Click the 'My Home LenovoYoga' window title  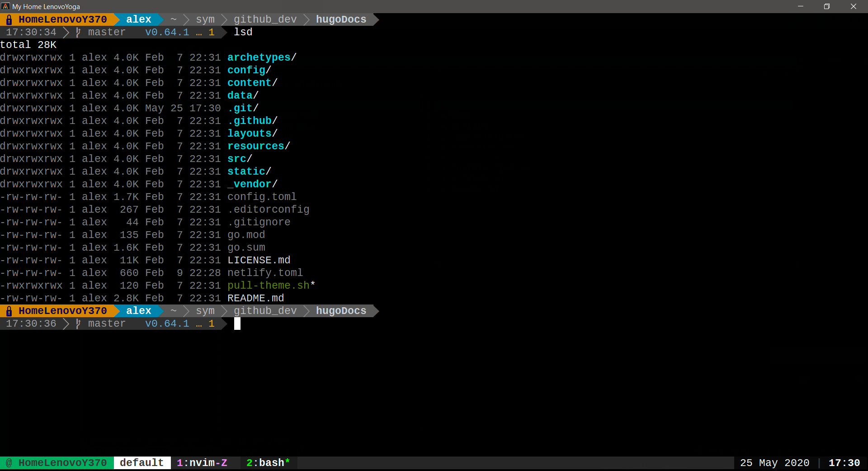click(x=46, y=6)
